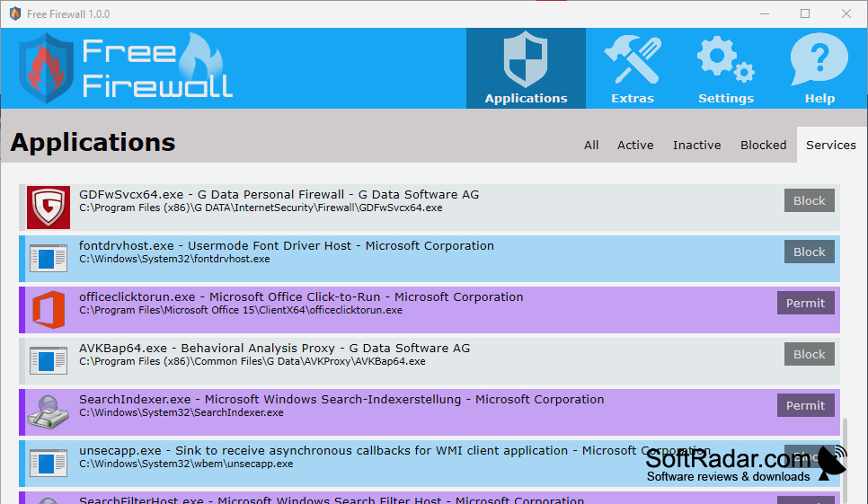Select the Services filter tab
The image size is (868, 504).
pos(831,145)
